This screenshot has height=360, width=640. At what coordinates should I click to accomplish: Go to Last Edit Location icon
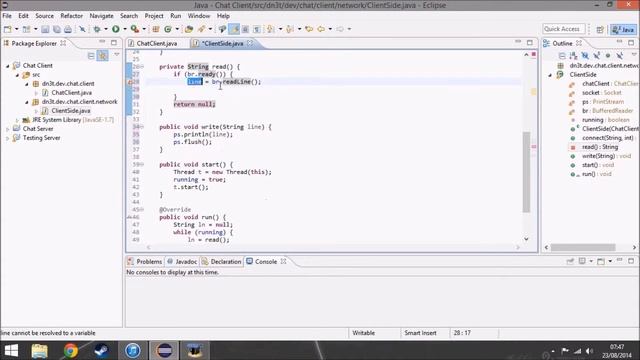(309, 29)
